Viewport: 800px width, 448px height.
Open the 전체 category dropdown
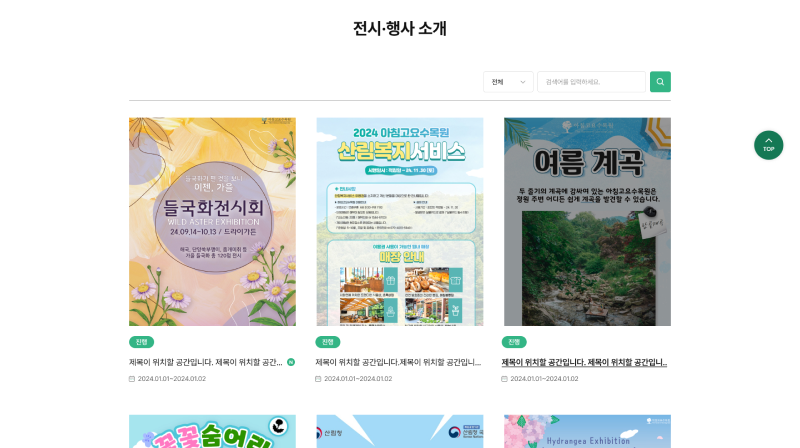click(508, 82)
